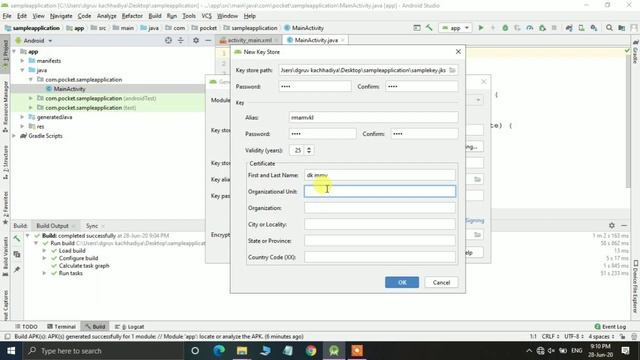Click the key store Password field

[315, 87]
